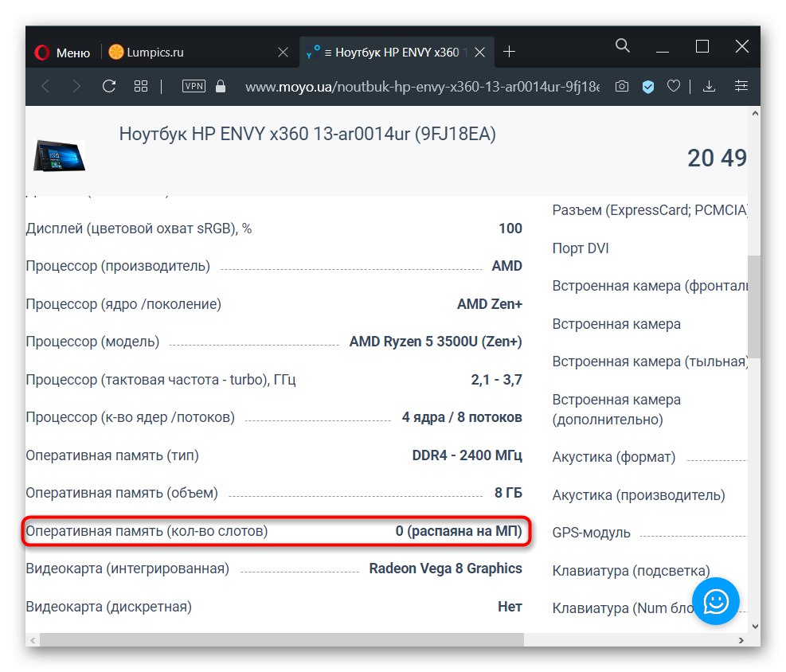786x672 pixels.
Task: Close the Lumpics.ru tab
Action: pyautogui.click(x=283, y=53)
